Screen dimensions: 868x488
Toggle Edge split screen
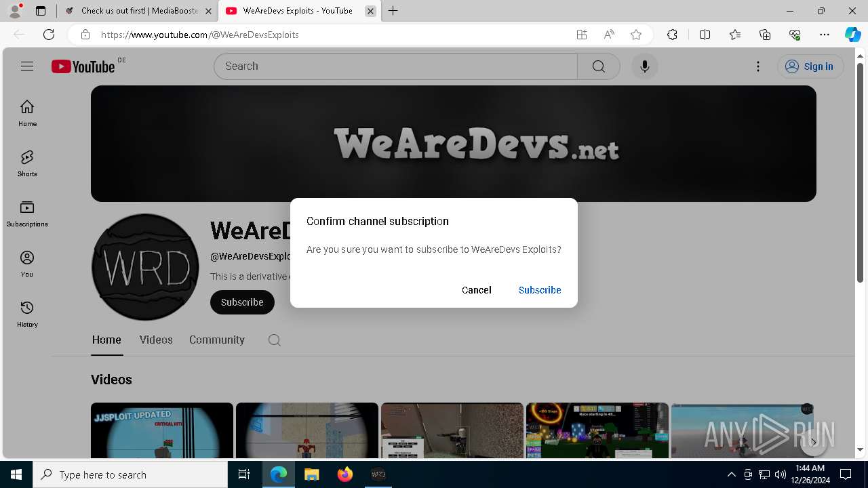pyautogui.click(x=705, y=35)
